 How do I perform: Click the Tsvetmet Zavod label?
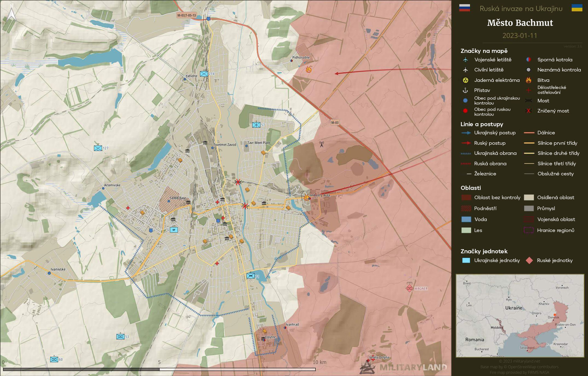point(225,145)
